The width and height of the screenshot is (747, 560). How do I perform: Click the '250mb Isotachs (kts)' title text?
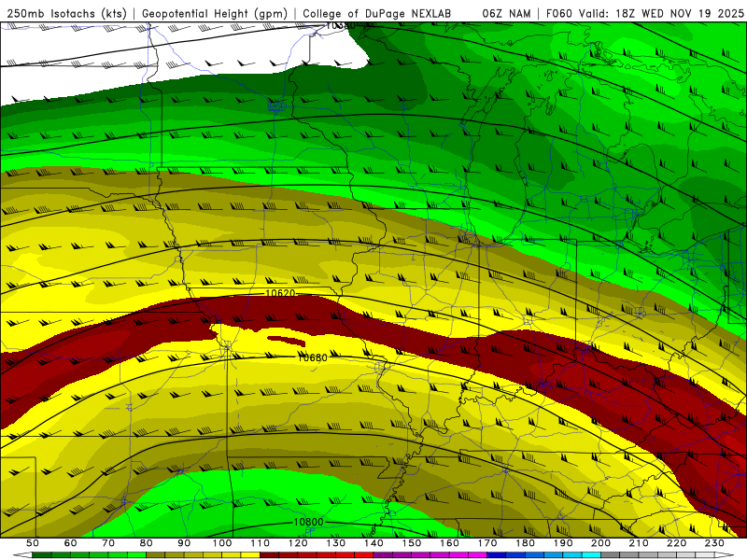[x=66, y=14]
